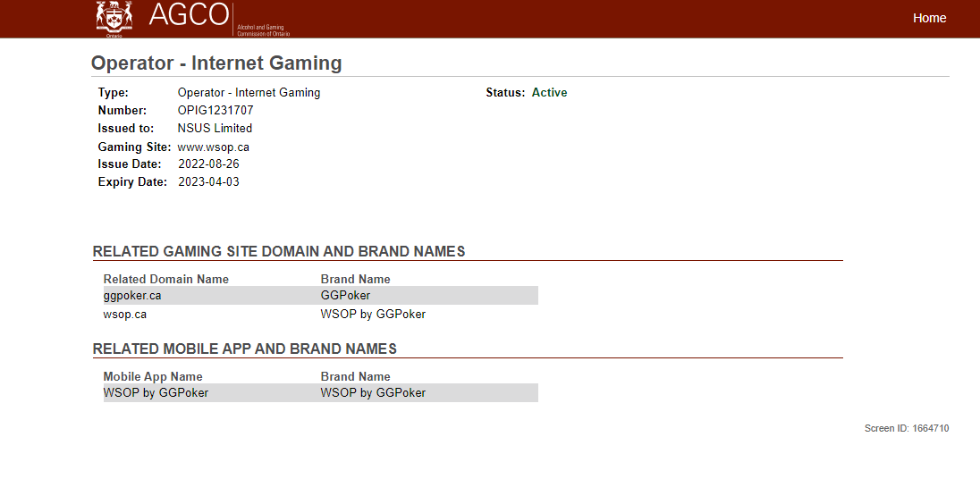Open the Home link in header
This screenshot has height=479, width=980.
click(929, 18)
